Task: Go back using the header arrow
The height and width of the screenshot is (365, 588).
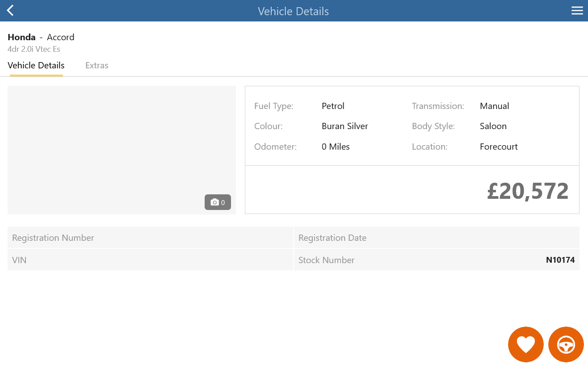Action: [x=10, y=11]
